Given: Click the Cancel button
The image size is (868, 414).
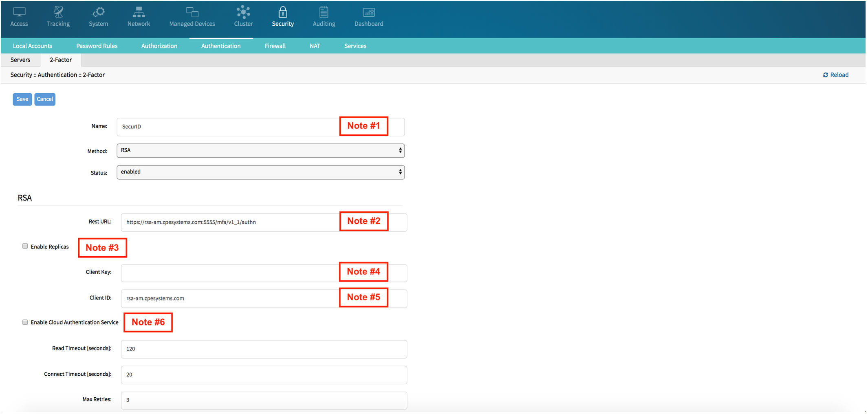Looking at the screenshot, I should pos(45,99).
